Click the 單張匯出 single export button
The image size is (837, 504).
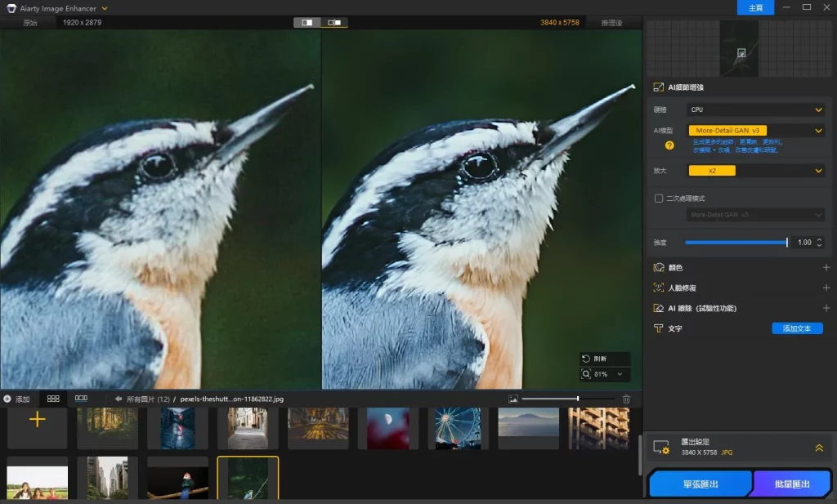700,484
